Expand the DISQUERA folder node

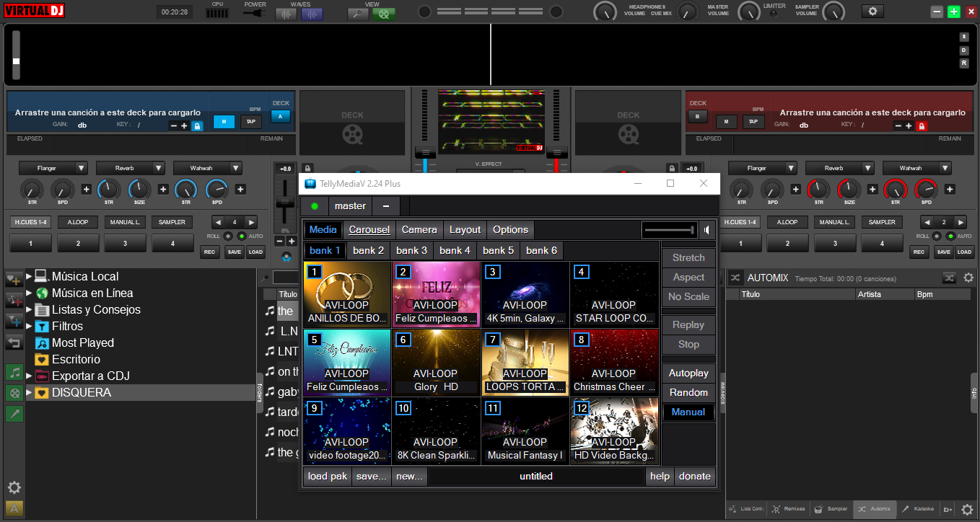point(30,393)
